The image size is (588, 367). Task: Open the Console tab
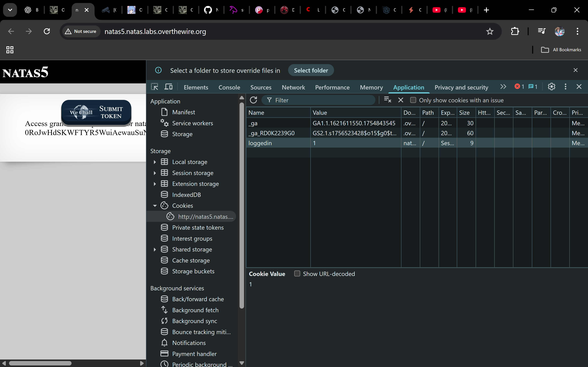pyautogui.click(x=229, y=87)
